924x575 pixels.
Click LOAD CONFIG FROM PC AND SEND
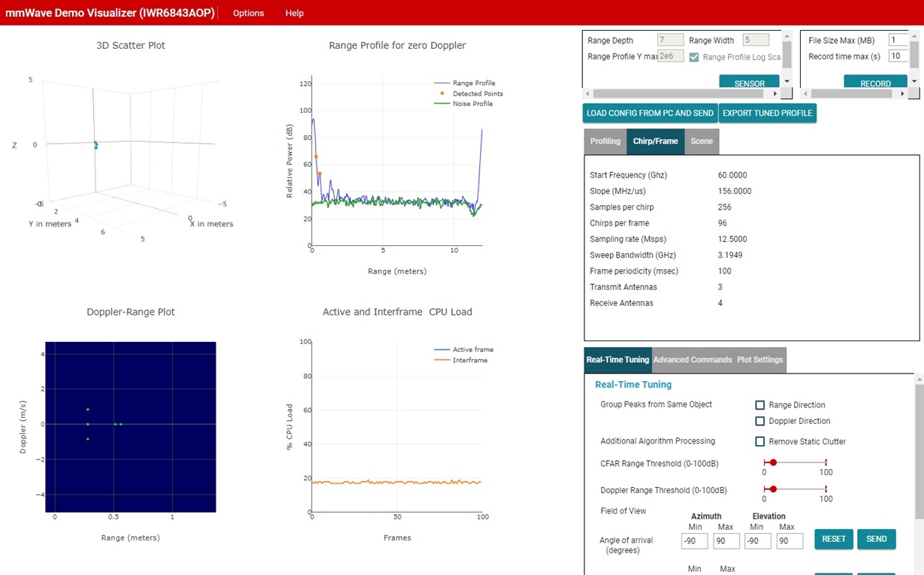click(x=651, y=113)
